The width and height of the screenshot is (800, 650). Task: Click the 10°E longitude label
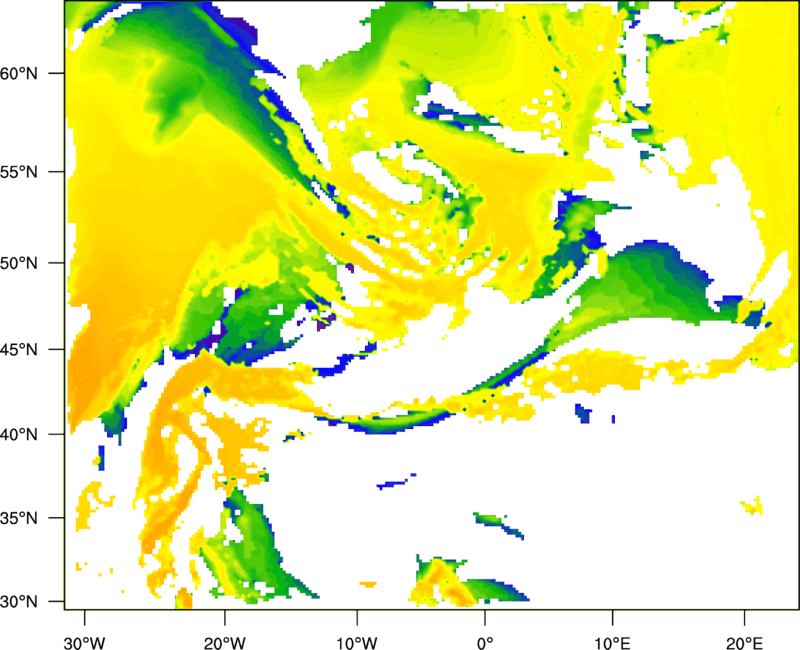click(612, 643)
